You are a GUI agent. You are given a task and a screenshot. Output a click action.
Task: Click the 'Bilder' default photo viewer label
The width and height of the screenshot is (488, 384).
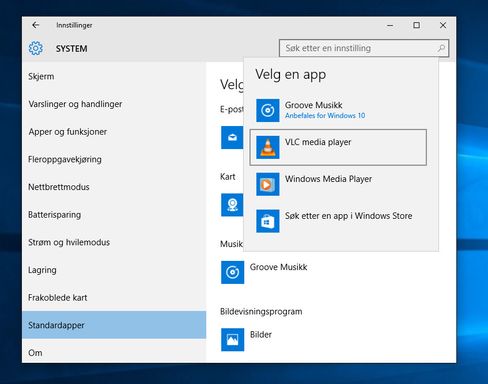point(261,334)
